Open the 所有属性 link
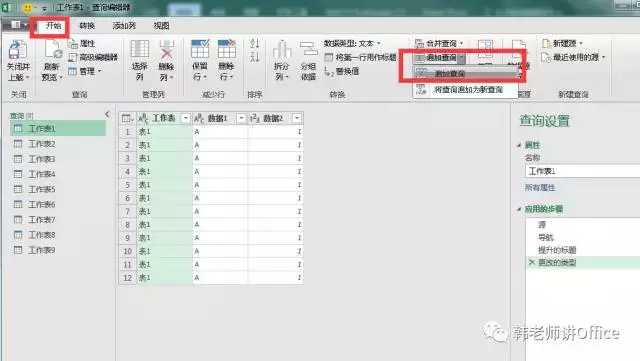The image size is (640, 361). (540, 188)
